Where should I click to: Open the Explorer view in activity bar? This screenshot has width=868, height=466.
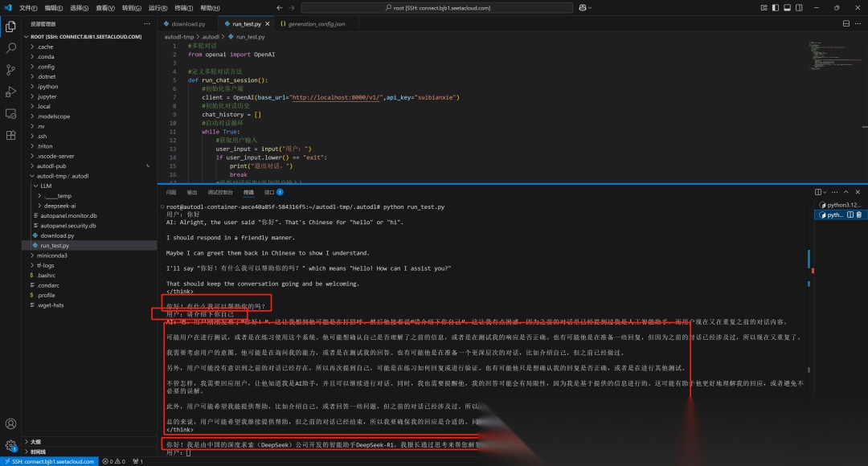[10, 27]
